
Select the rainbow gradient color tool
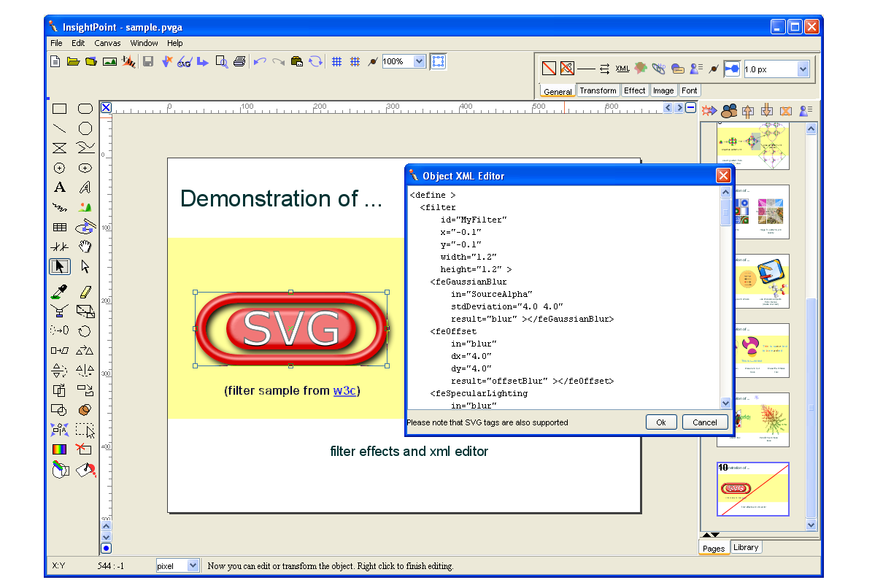tap(60, 449)
